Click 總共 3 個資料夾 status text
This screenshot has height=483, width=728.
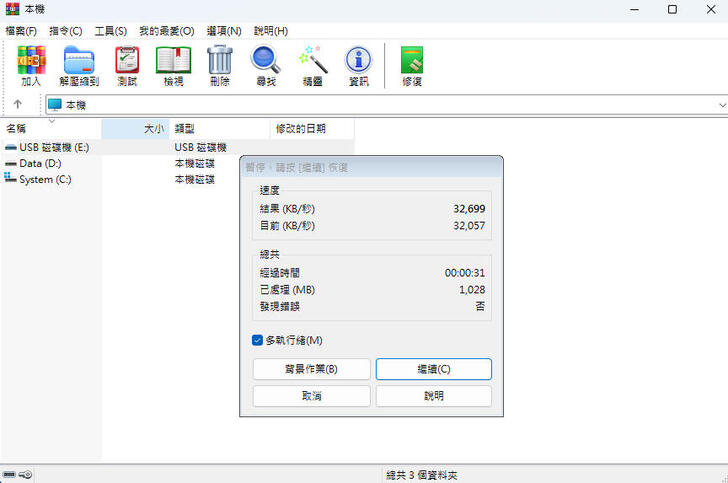[422, 475]
